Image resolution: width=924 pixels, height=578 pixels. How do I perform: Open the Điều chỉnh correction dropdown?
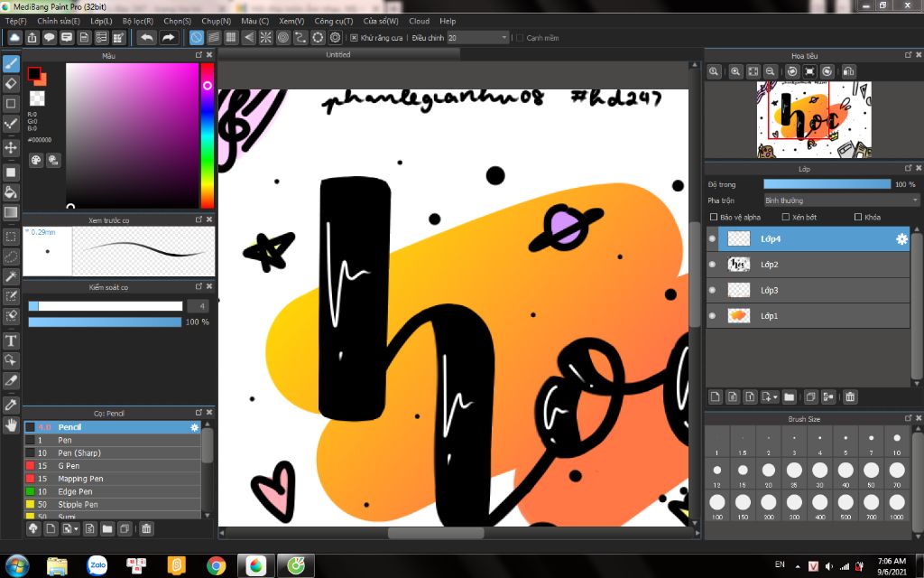point(478,38)
